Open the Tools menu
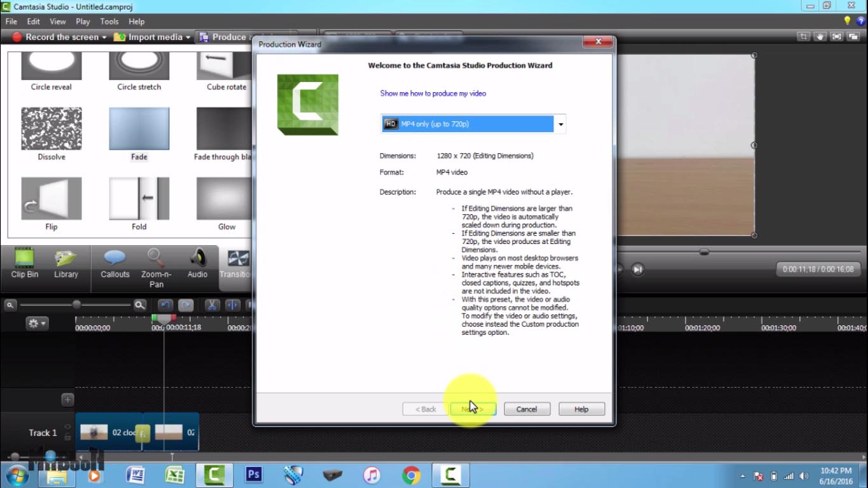 [109, 22]
